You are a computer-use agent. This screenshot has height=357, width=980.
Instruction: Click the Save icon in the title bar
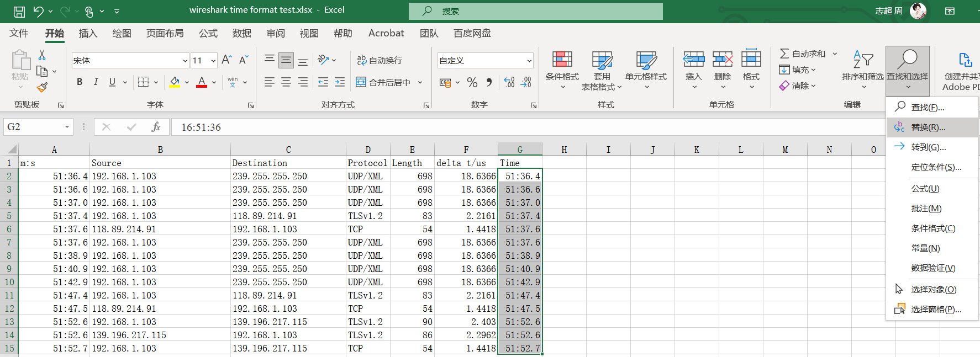(19, 11)
